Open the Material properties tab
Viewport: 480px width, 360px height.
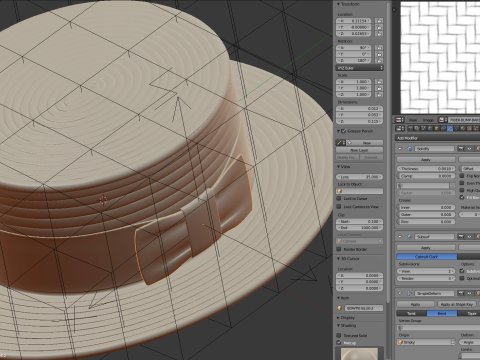pyautogui.click(x=463, y=128)
